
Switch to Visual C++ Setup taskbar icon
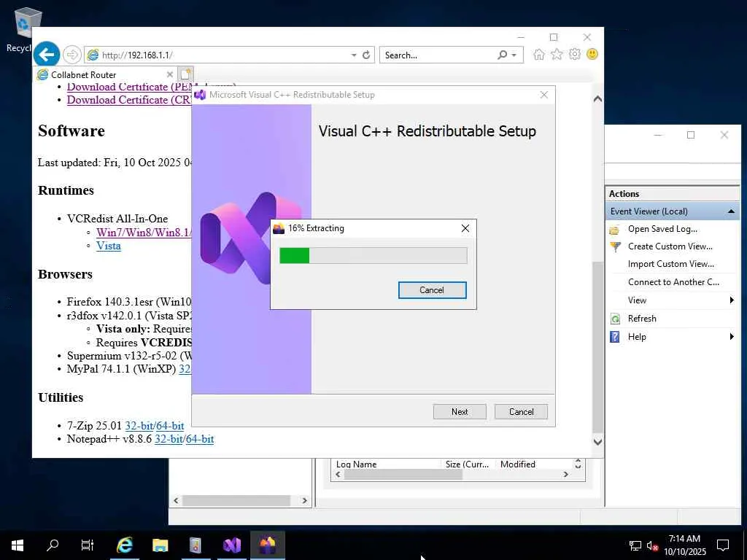tap(232, 545)
